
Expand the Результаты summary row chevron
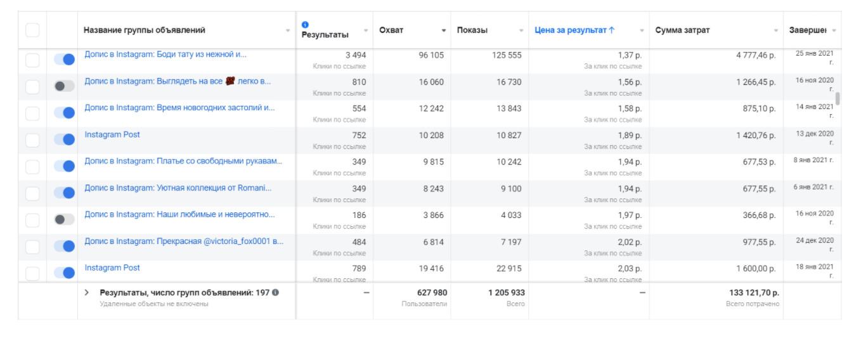point(87,293)
